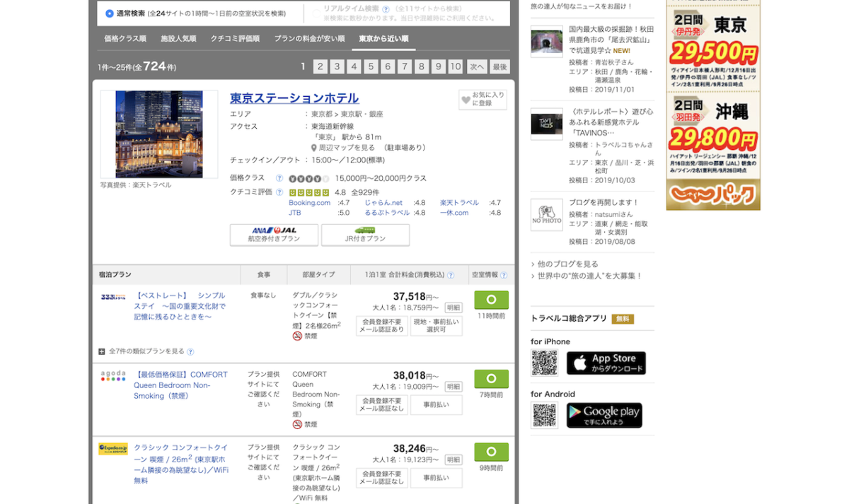This screenshot has width=849, height=504.
Task: Click the NO PHOTO blog thumbnail
Action: click(x=547, y=214)
